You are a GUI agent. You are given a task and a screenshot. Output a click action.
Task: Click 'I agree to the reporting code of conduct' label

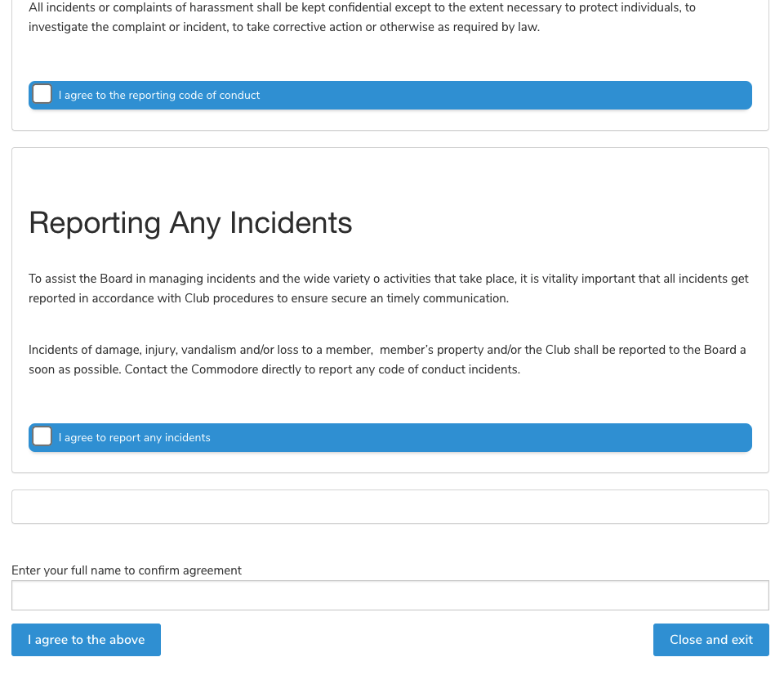coord(159,96)
